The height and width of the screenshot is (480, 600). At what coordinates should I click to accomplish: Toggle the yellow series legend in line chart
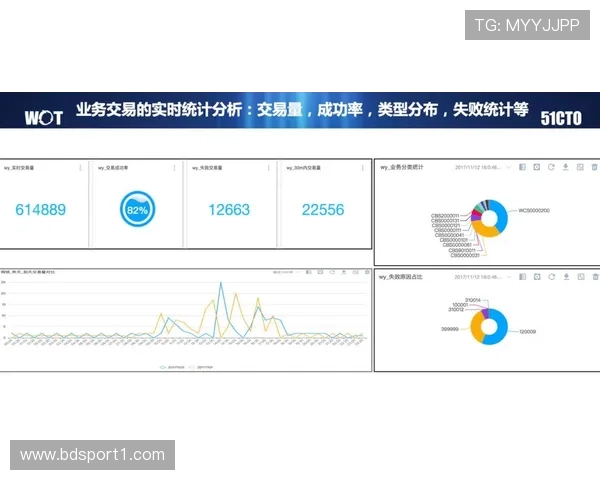tap(201, 367)
